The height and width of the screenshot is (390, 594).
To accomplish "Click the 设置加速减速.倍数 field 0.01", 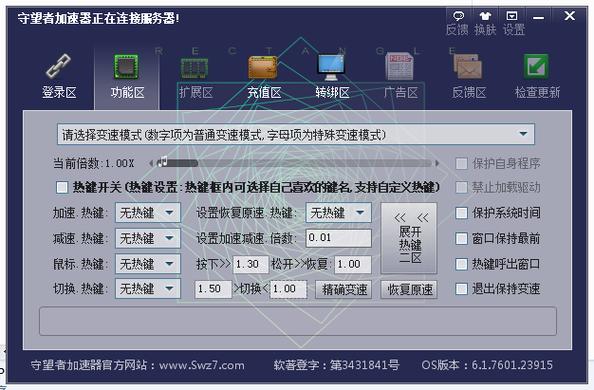I will [x=338, y=238].
